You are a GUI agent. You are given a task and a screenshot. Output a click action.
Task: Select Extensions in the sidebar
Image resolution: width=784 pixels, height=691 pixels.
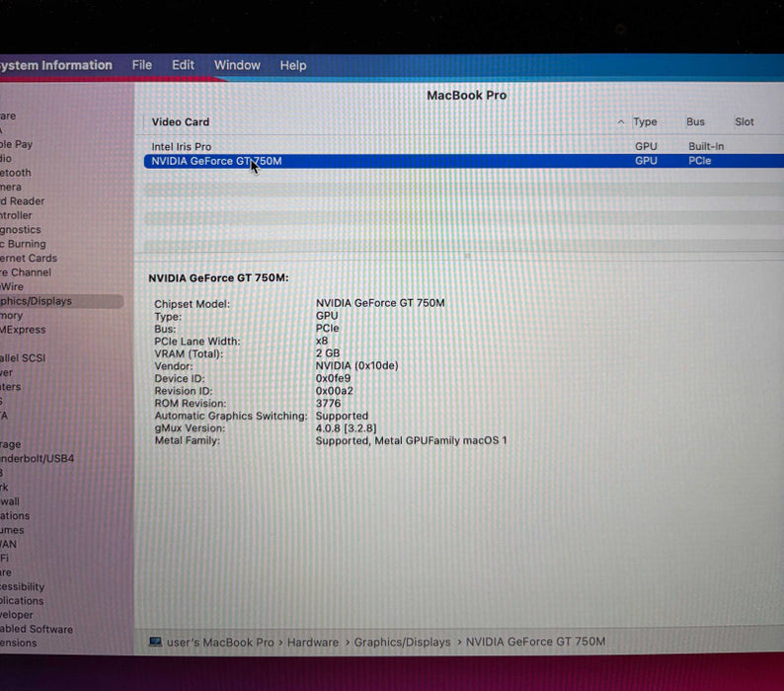tap(19, 643)
